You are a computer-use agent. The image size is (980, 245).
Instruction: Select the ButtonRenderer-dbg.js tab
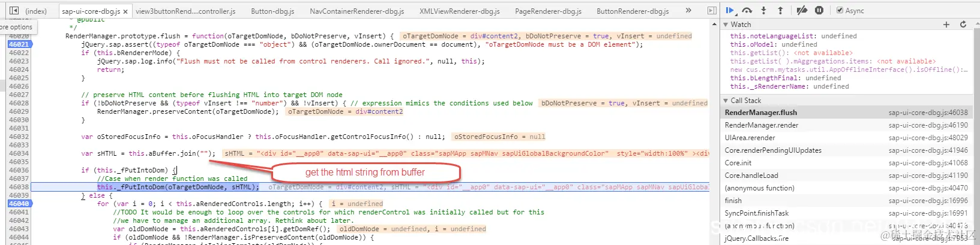coord(633,11)
